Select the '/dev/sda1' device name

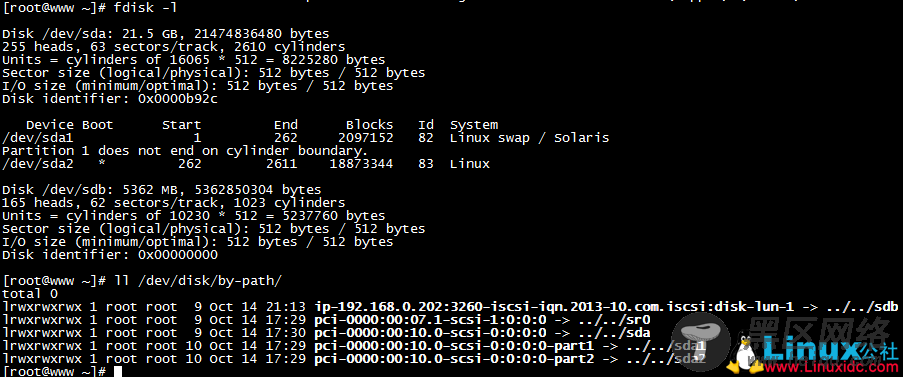(38, 138)
